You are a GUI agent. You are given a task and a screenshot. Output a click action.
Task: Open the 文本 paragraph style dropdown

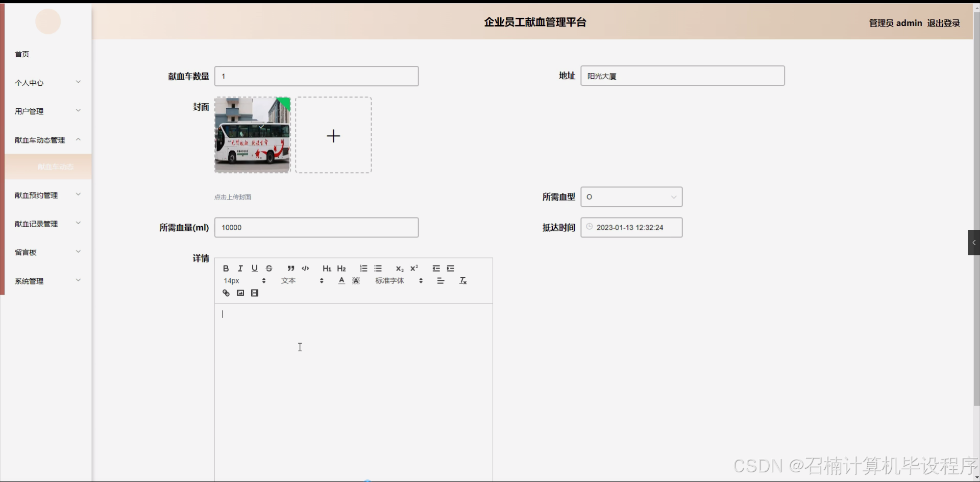coord(302,281)
